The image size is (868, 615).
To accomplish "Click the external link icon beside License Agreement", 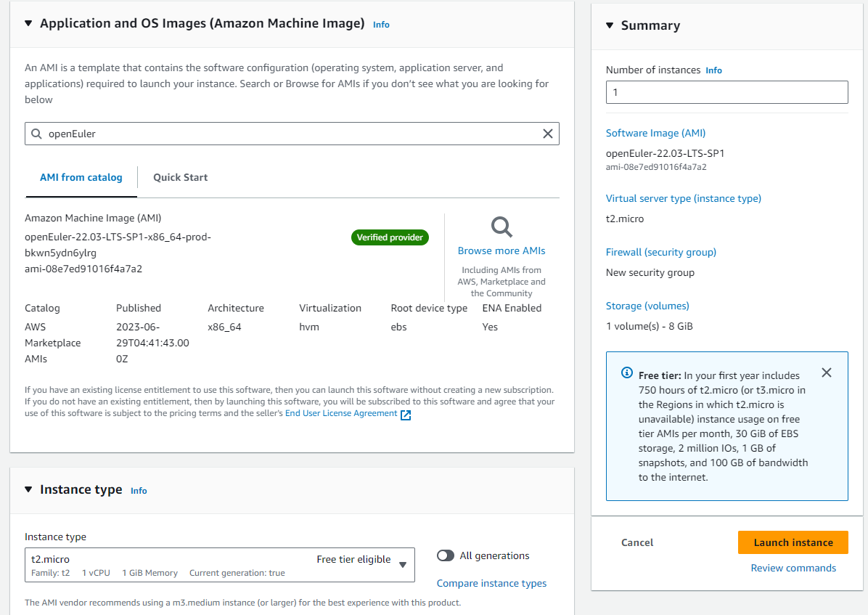I will pos(406,415).
